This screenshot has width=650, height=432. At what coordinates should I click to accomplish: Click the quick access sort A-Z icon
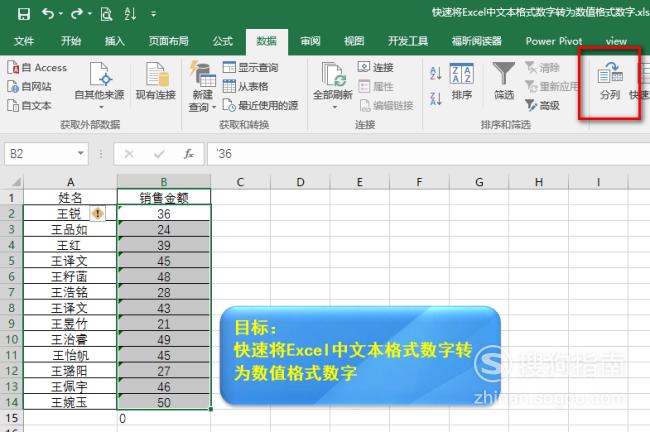pyautogui.click(x=130, y=14)
